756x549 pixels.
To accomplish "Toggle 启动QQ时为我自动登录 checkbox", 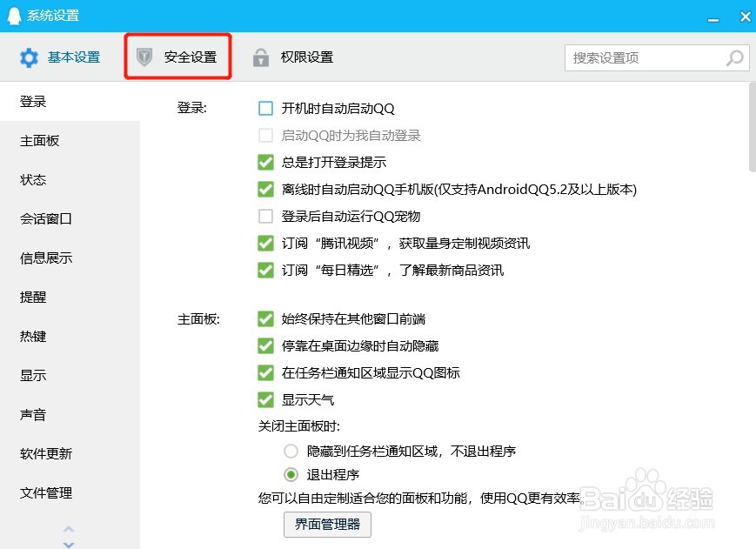I will pyautogui.click(x=265, y=136).
